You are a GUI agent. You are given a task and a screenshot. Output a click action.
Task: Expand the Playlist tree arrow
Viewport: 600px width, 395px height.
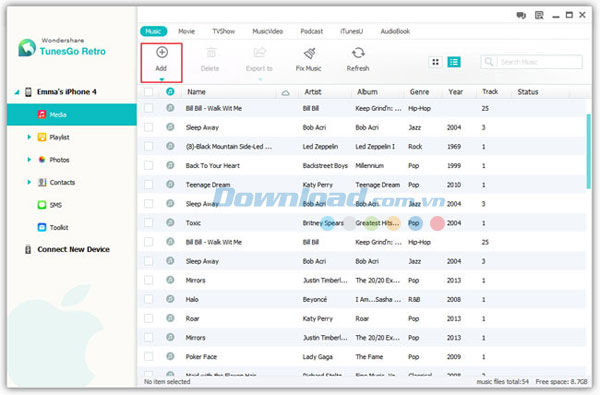[29, 137]
